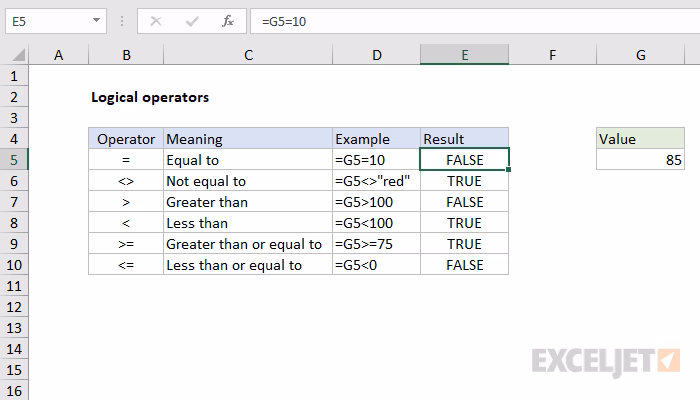Click the Enter checkmark formula bar icon

coord(192,21)
